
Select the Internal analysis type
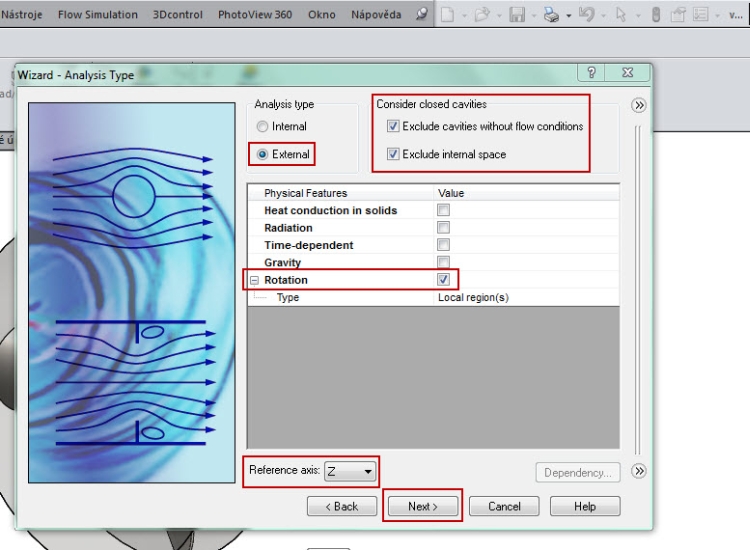[262, 127]
